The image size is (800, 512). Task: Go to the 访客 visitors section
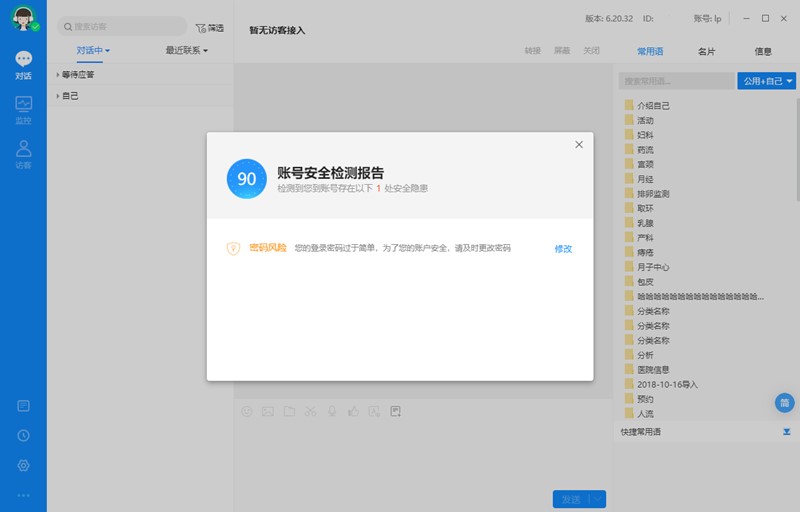23,154
